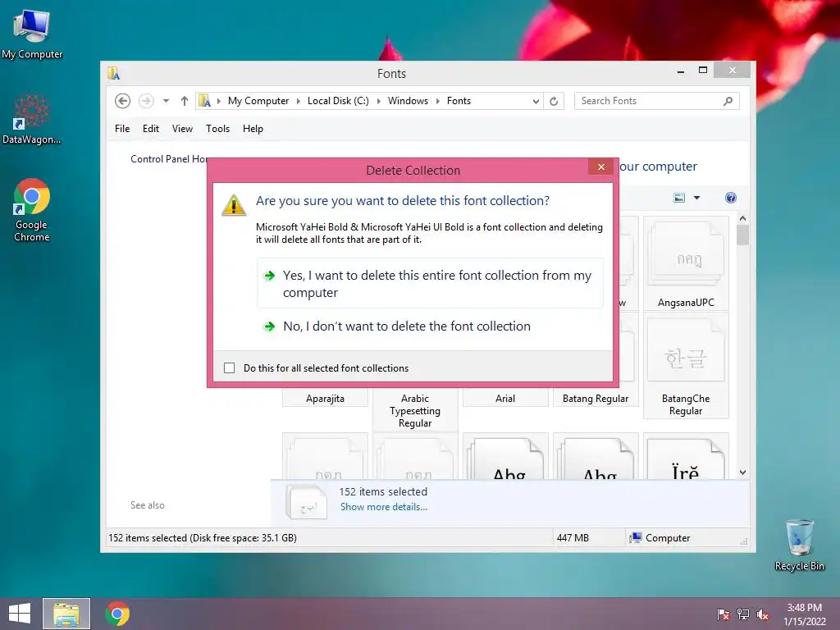Open the address bar history dropdown
The image size is (840, 630).
pos(535,101)
